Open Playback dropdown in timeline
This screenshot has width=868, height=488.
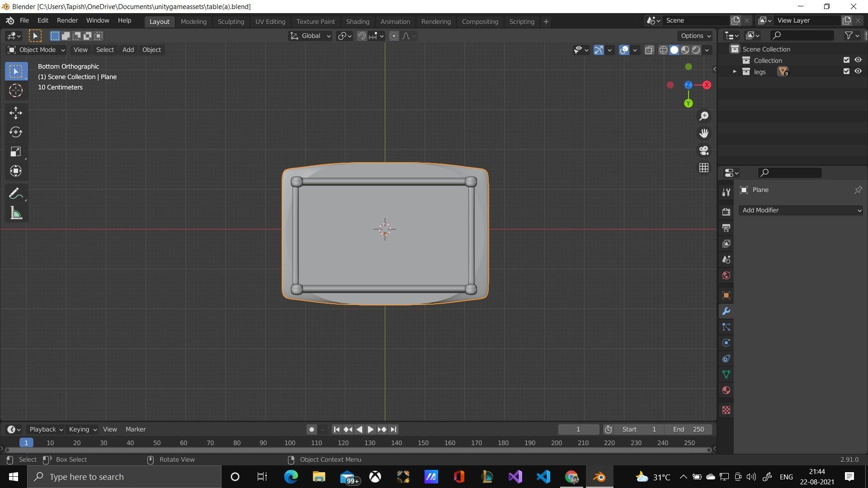pyautogui.click(x=45, y=429)
